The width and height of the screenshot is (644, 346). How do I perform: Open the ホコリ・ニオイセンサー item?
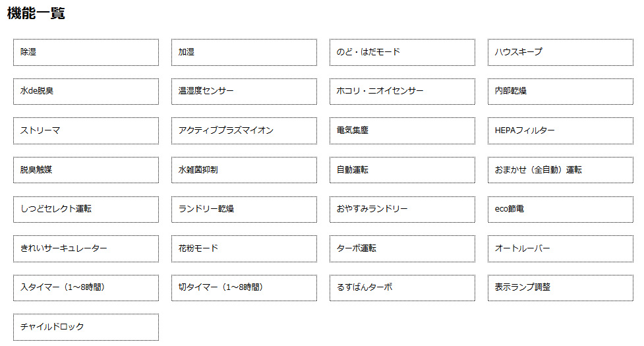[402, 92]
